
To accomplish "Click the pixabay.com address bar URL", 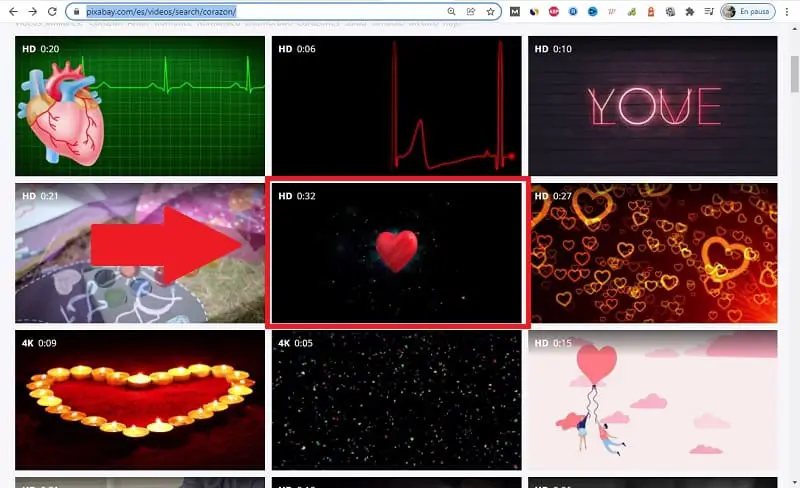I will [161, 11].
